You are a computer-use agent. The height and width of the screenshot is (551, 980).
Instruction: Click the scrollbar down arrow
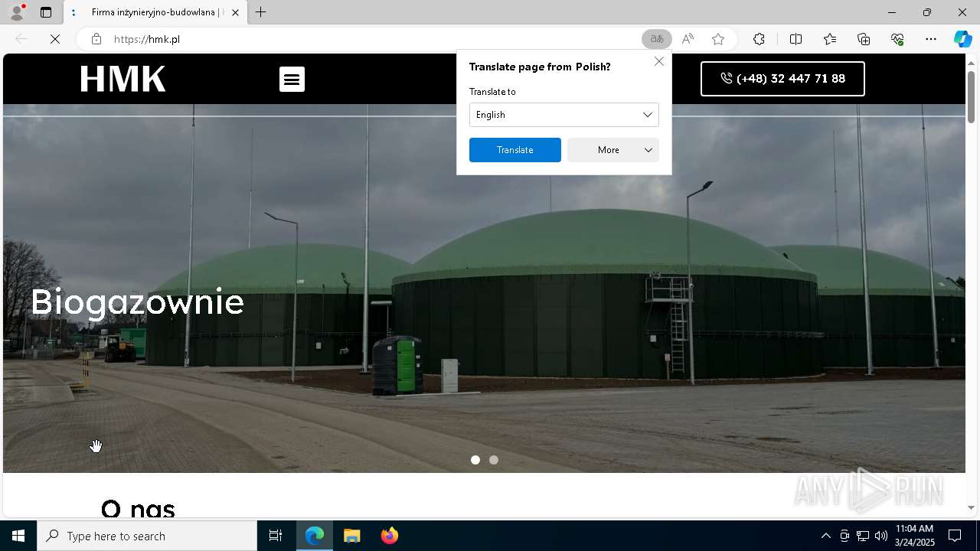972,507
